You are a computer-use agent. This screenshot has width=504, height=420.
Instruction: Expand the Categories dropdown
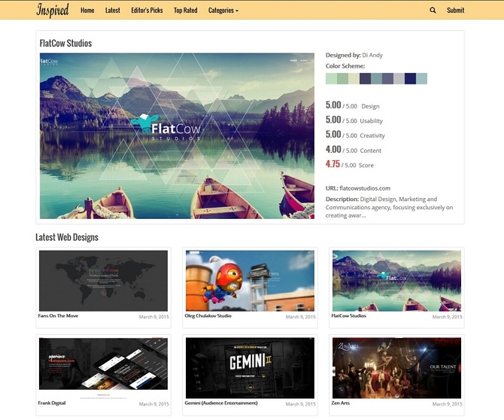[x=223, y=11]
